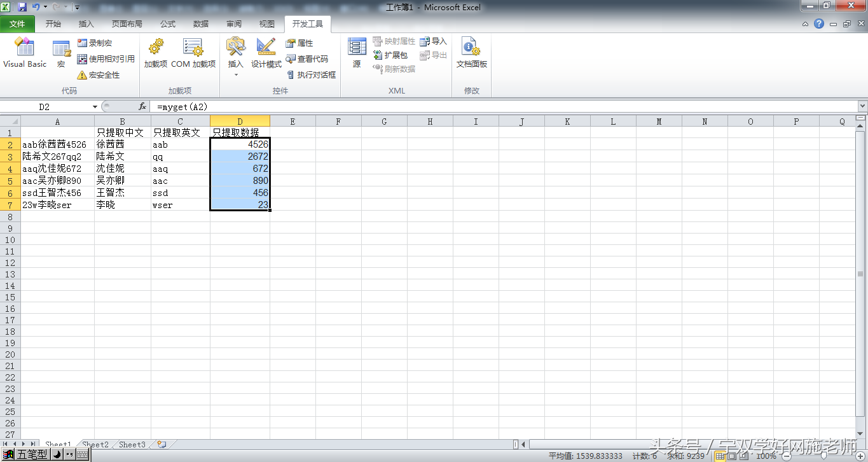Open the undo history dropdown arrow
Screen dimensions: 868x462
pos(45,8)
